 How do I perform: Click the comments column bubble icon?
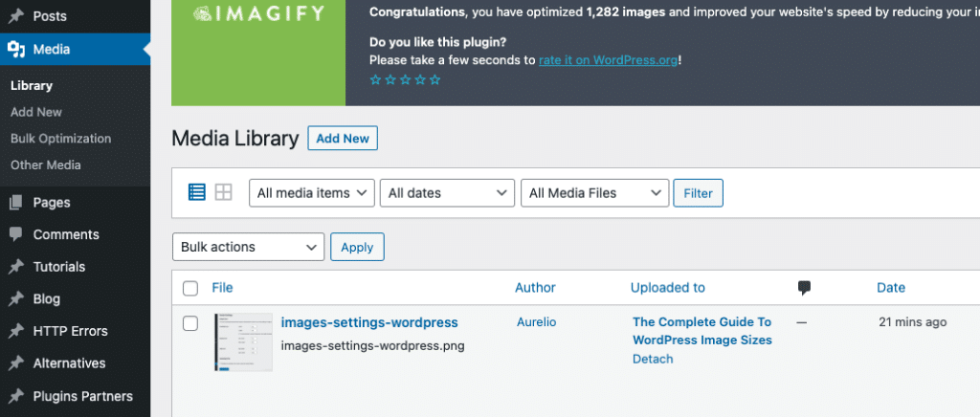[804, 288]
